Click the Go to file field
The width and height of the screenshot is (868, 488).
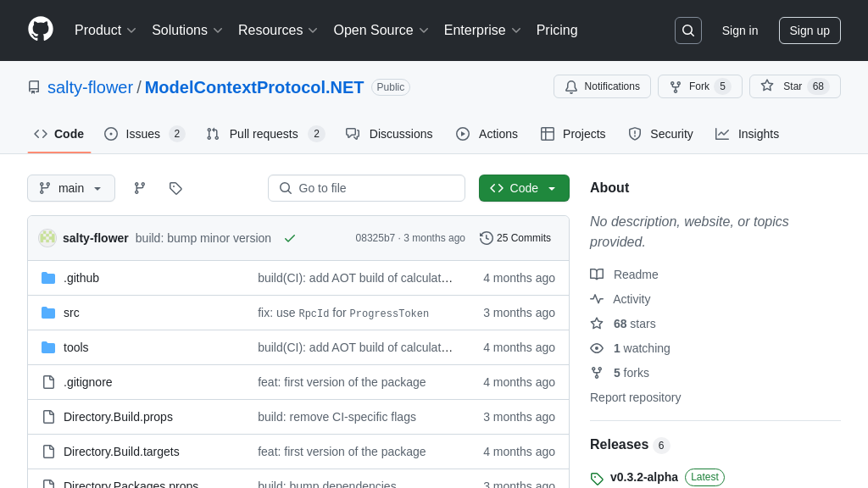point(366,188)
